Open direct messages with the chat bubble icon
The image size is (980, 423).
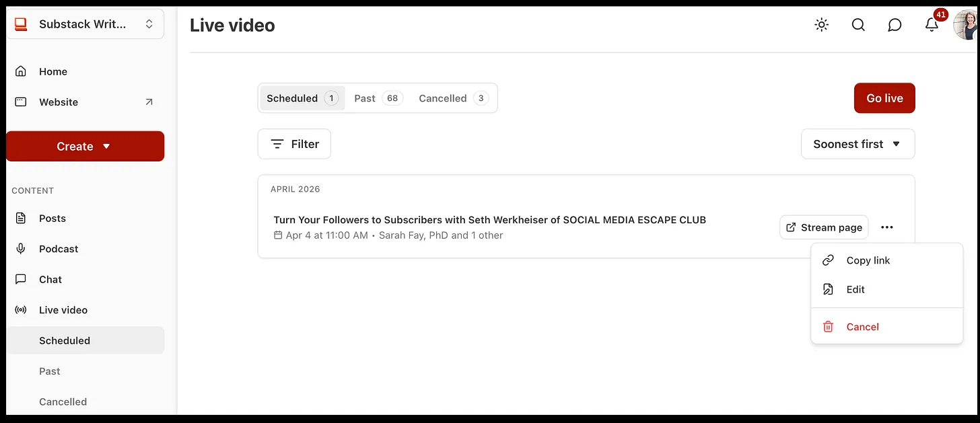(895, 24)
